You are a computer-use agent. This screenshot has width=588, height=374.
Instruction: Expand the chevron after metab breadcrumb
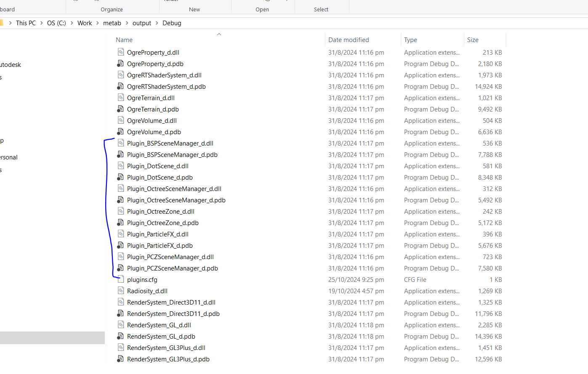click(127, 23)
